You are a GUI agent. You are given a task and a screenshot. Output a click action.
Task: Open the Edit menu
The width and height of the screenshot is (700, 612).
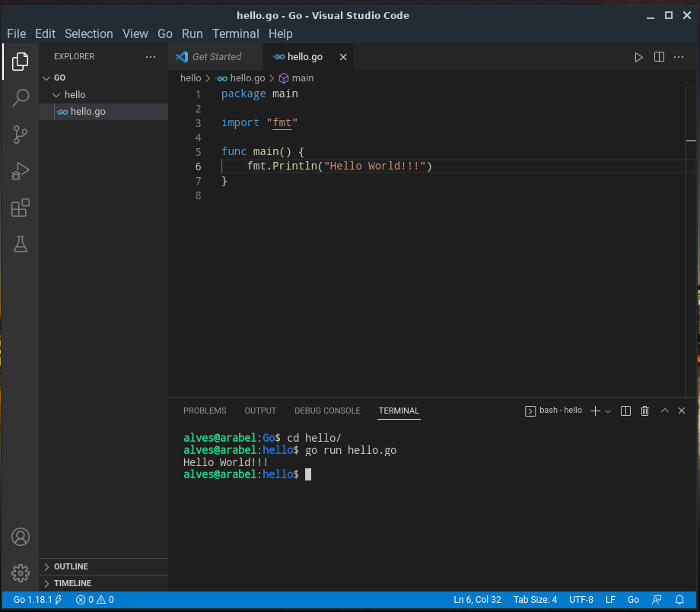tap(45, 34)
